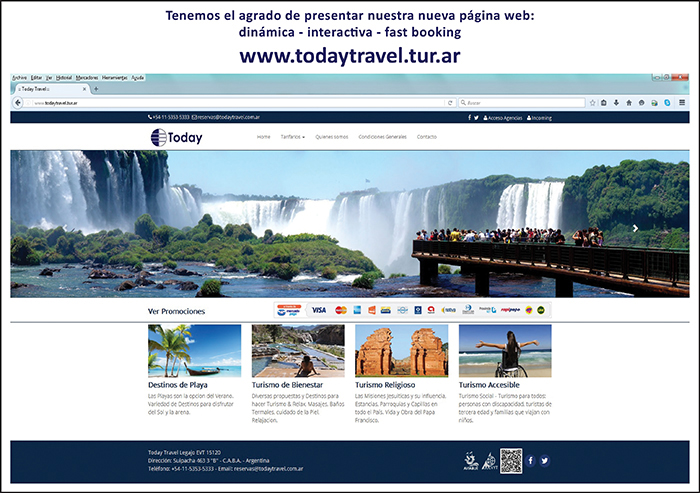700x493 pixels.
Task: Open Firefox hamburger menu
Action: click(682, 102)
